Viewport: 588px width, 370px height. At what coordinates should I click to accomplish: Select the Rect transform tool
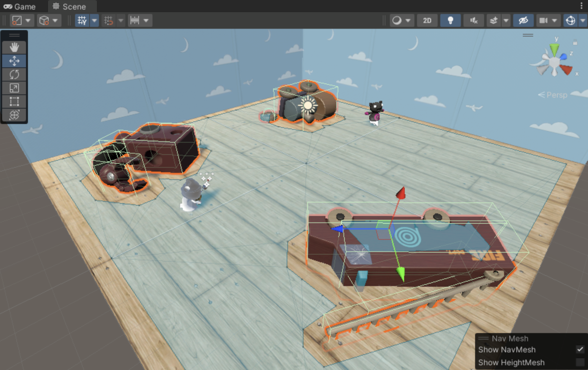(x=14, y=101)
